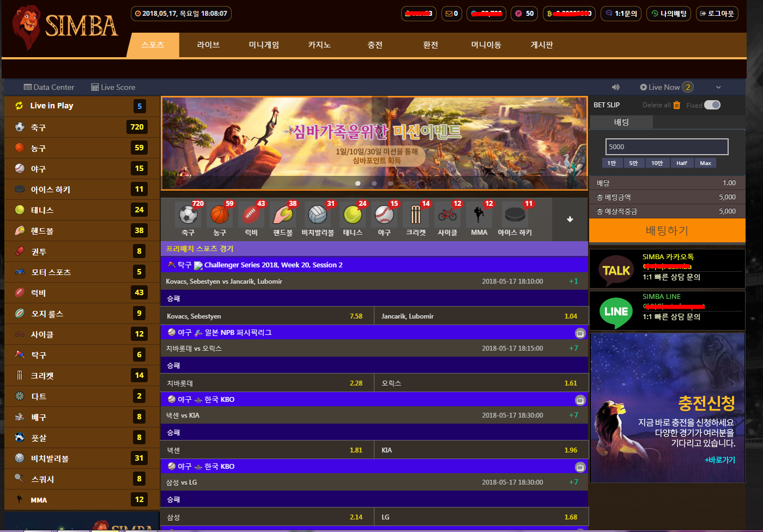763x532 pixels.
Task: Click the 5만 amount button
Action: 633,163
